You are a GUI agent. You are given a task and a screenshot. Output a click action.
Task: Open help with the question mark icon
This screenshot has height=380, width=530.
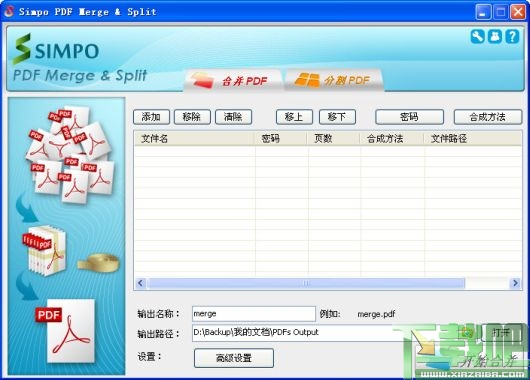click(512, 37)
